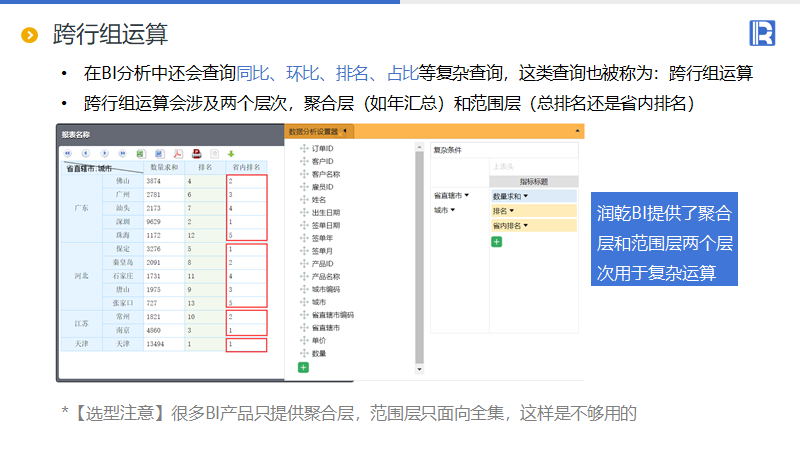The height and width of the screenshot is (450, 800).
Task: Add indicator with green plus under 省内排名
Action: click(496, 242)
